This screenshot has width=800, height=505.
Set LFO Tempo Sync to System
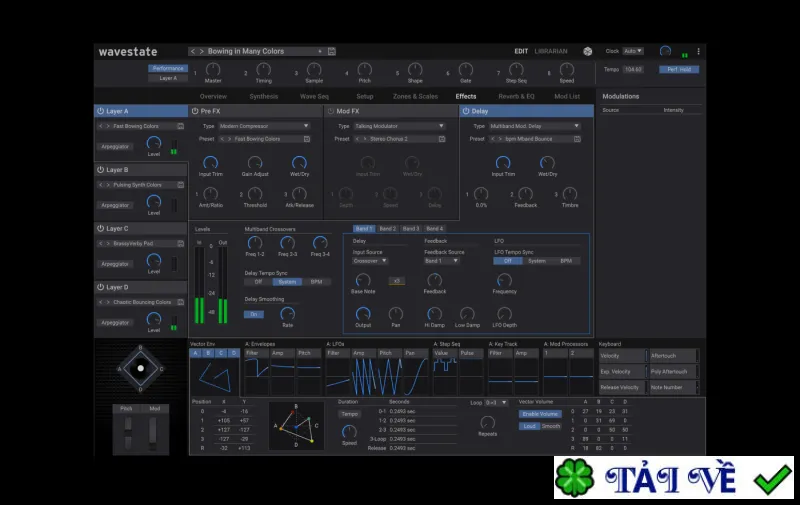(x=537, y=261)
